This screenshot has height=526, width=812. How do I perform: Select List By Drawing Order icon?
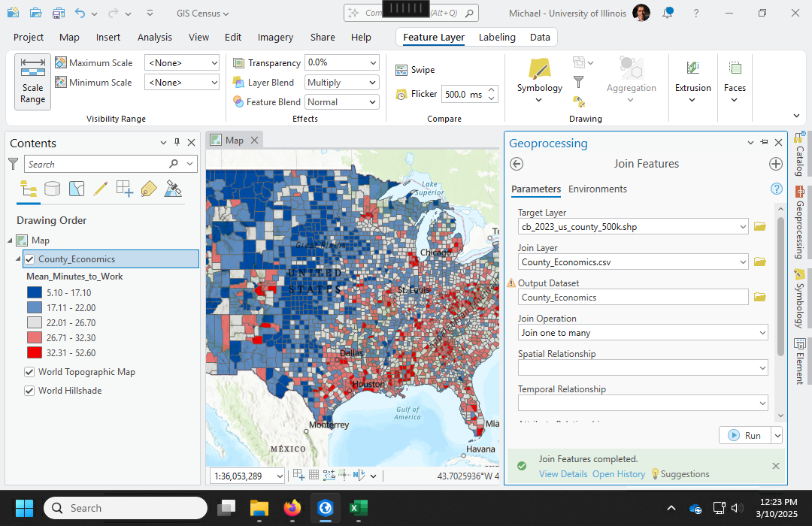point(29,189)
